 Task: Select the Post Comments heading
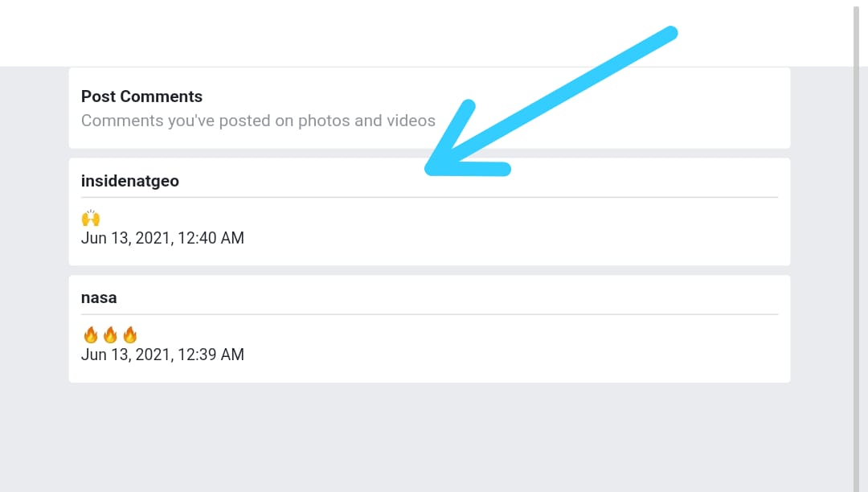(x=141, y=96)
